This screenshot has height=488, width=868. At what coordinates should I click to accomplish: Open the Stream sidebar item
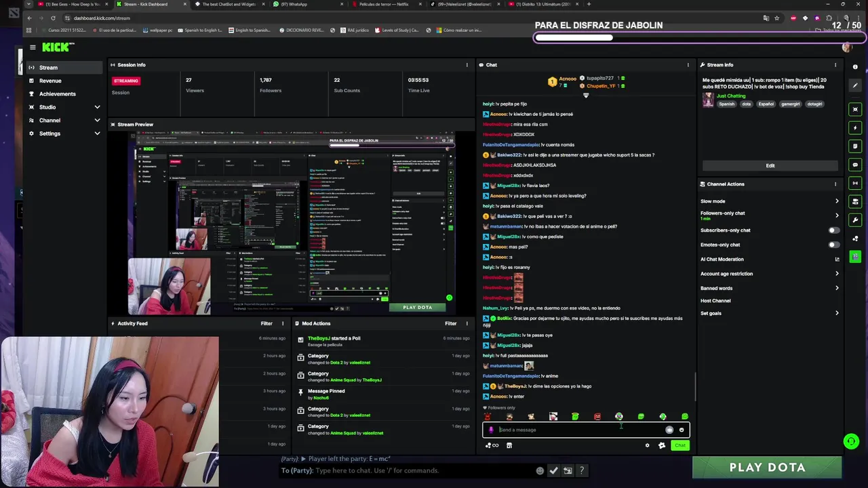[64, 68]
